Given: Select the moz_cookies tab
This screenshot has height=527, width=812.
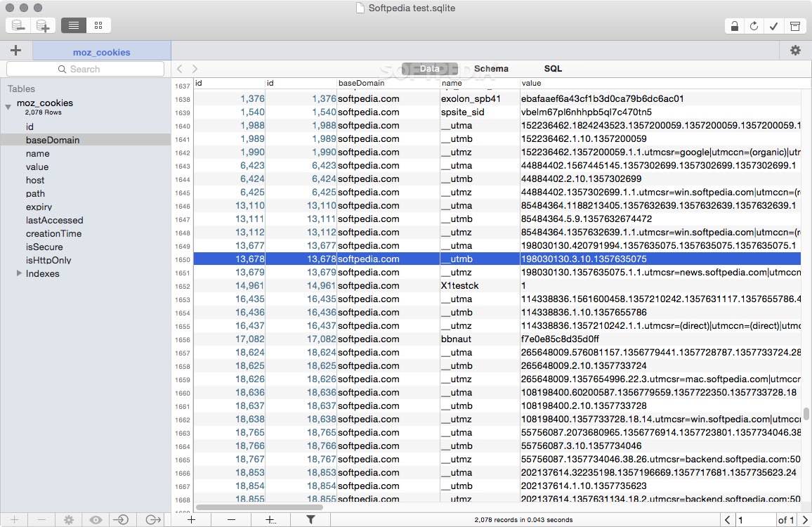Looking at the screenshot, I should click(101, 52).
